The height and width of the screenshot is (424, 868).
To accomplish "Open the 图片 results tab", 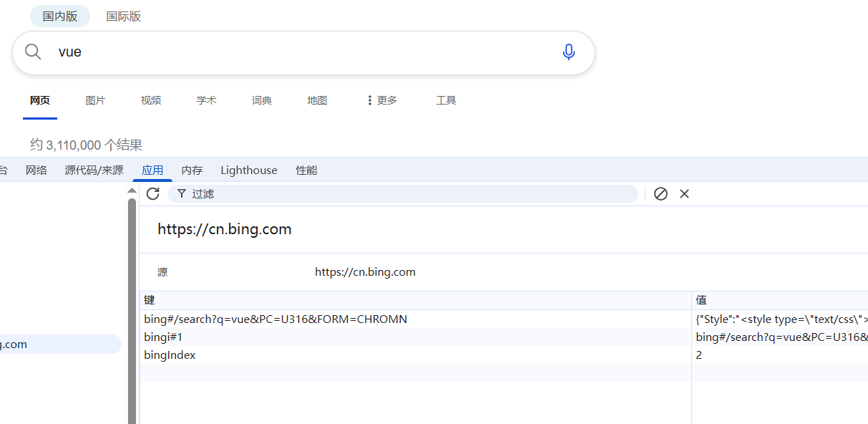I will point(95,100).
